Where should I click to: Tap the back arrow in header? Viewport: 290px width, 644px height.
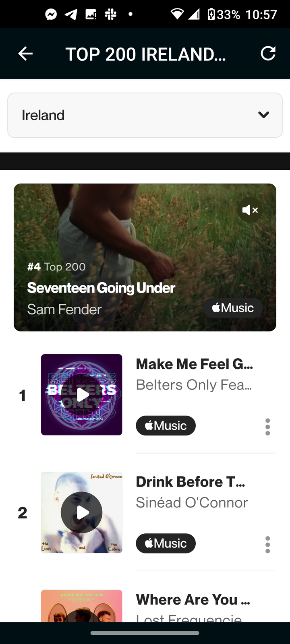pyautogui.click(x=25, y=54)
